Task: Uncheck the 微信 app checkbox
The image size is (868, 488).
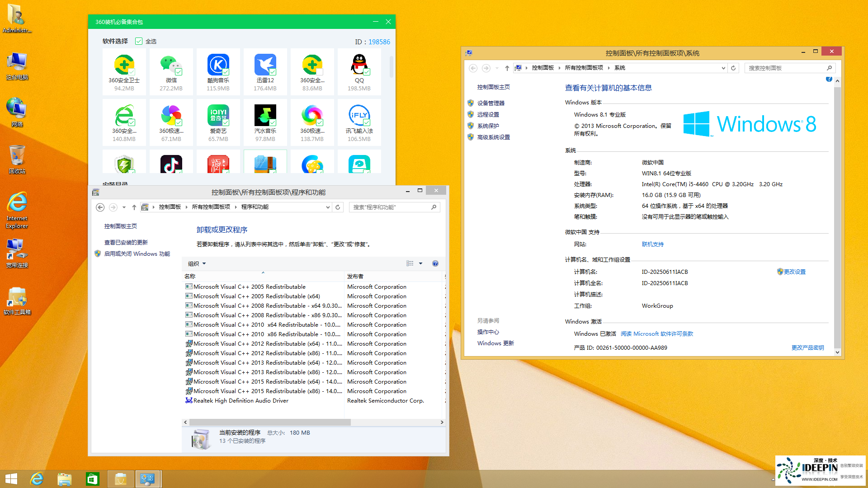Action: point(179,72)
